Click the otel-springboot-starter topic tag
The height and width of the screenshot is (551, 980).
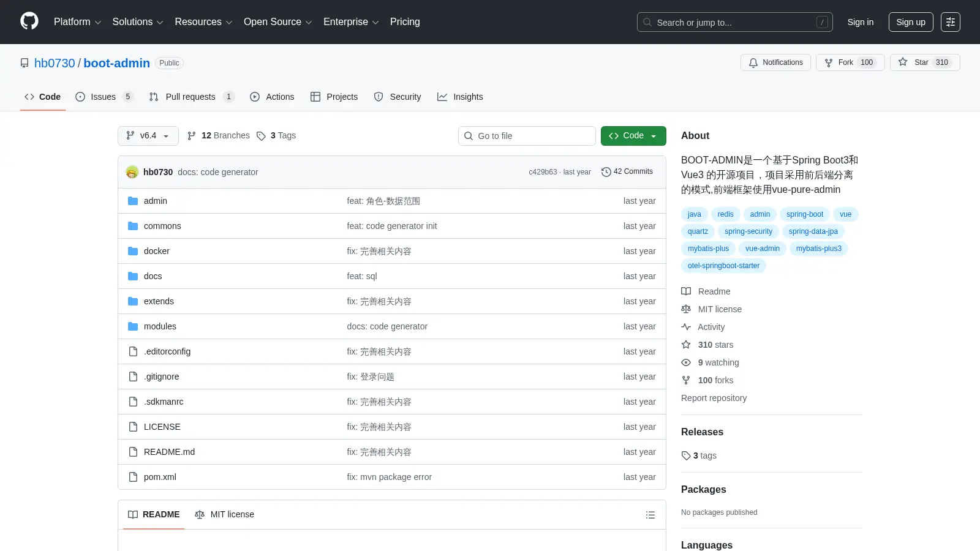pyautogui.click(x=723, y=266)
